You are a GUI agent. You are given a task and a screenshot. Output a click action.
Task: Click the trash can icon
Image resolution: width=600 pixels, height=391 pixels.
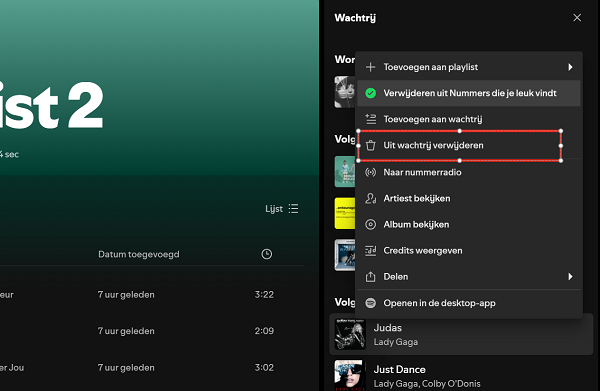[370, 145]
